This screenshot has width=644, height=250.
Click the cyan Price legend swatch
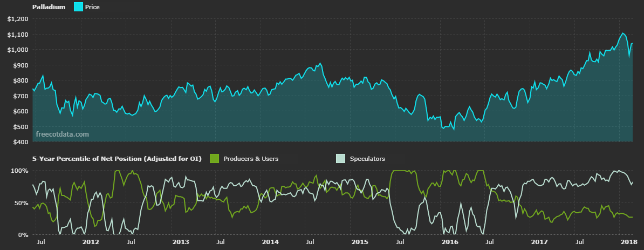tap(78, 6)
